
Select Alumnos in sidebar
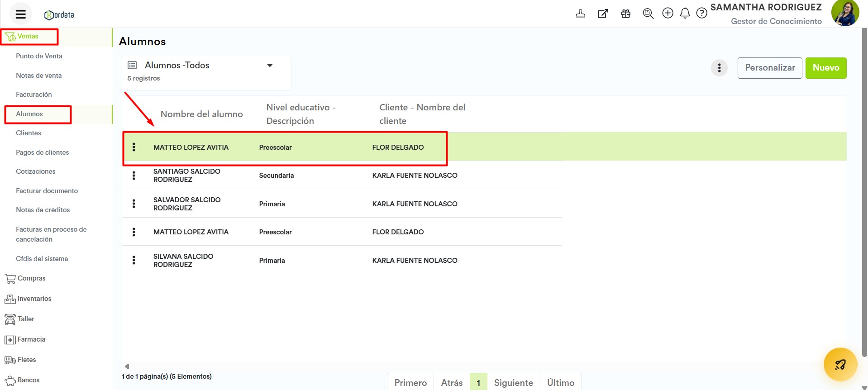pyautogui.click(x=29, y=114)
